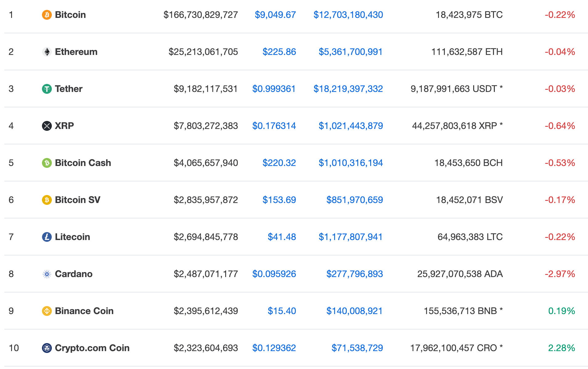The width and height of the screenshot is (588, 369).
Task: Select Binance Coin change 0.19%
Action: click(561, 311)
